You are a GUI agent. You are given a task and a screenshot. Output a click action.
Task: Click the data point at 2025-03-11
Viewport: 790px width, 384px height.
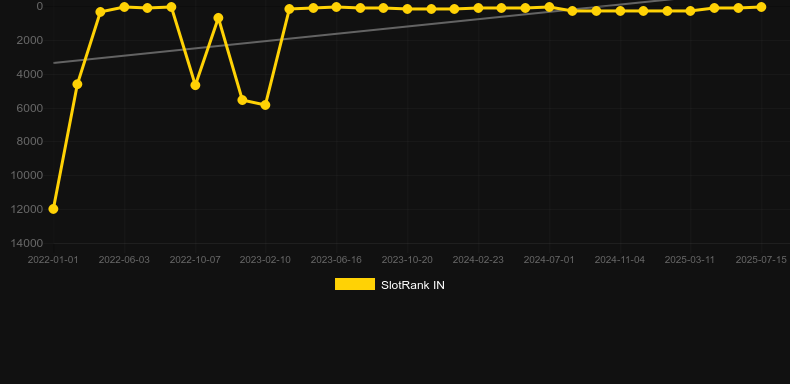tap(690, 11)
